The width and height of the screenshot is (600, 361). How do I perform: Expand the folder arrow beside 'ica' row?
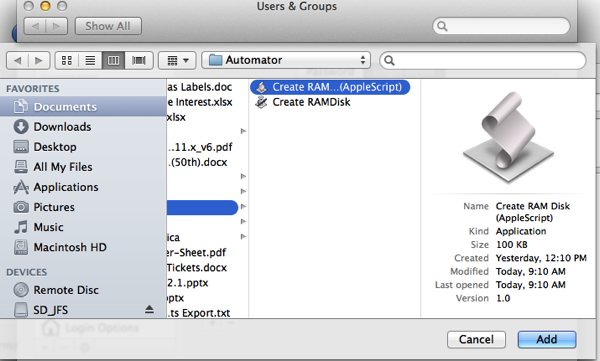coord(243,237)
